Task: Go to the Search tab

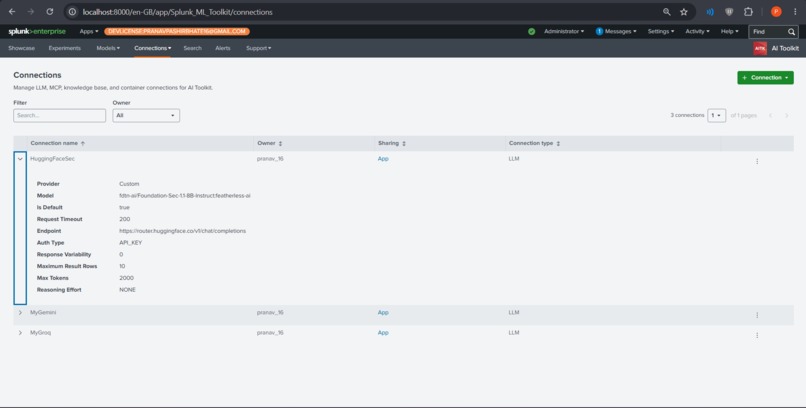Action: point(193,48)
